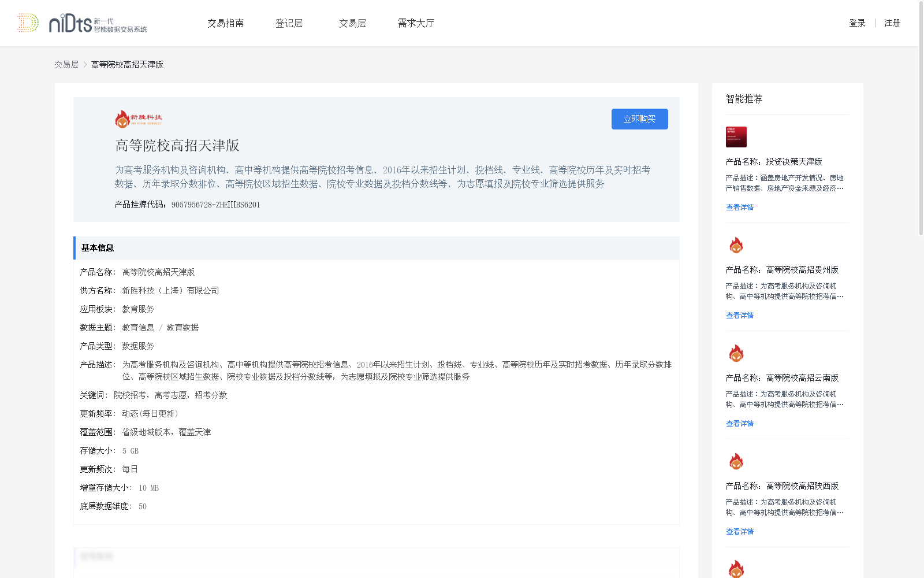Click the 动态(每日更新) update frequency value
This screenshot has width=924, height=578.
tap(151, 414)
